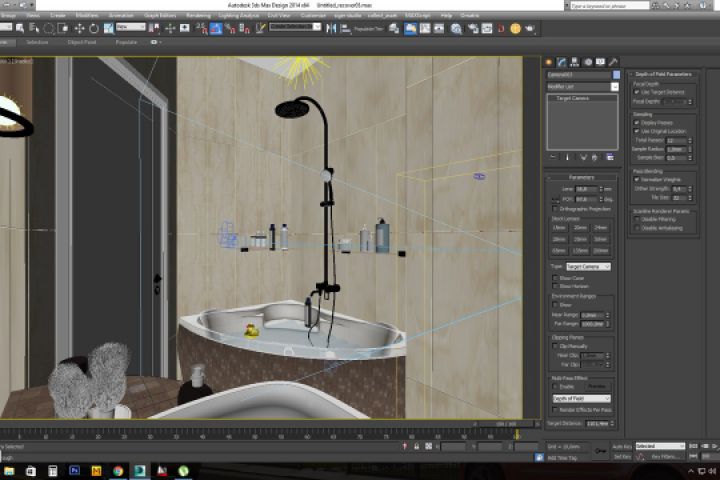Click the Key Mode key icon
Image resolution: width=720 pixels, height=480 pixels.
tap(600, 451)
